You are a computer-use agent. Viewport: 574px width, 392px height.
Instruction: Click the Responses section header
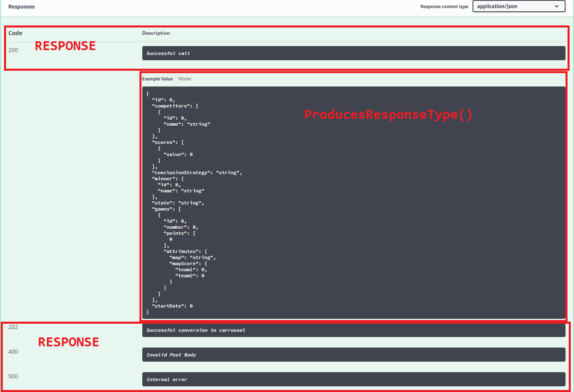(21, 6)
